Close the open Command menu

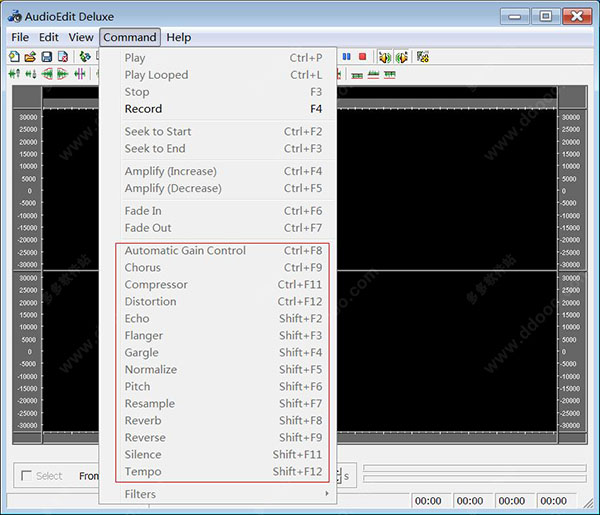[130, 37]
